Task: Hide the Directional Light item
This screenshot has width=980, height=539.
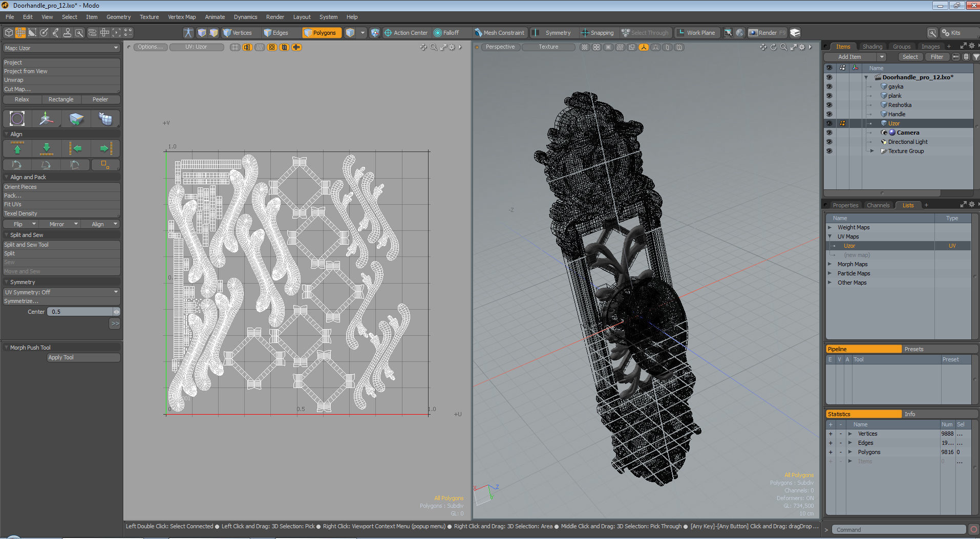Action: 829,142
